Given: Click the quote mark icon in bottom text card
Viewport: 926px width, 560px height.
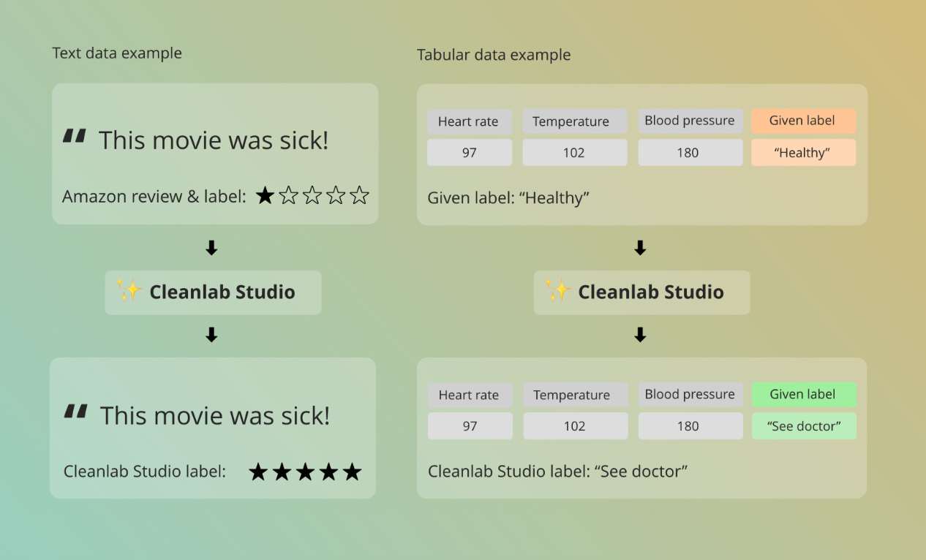Looking at the screenshot, I should [x=75, y=412].
